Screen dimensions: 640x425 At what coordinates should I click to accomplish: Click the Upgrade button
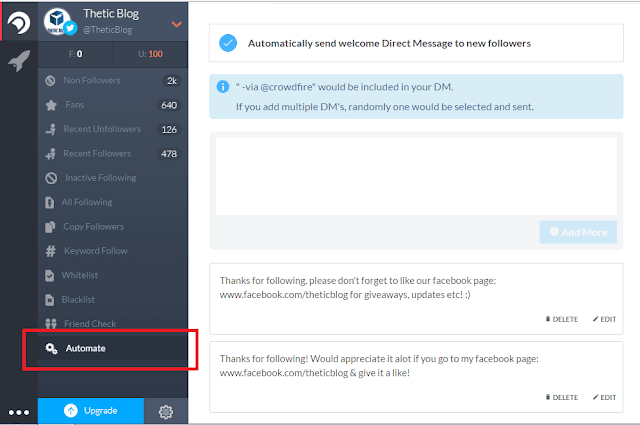[x=91, y=411]
